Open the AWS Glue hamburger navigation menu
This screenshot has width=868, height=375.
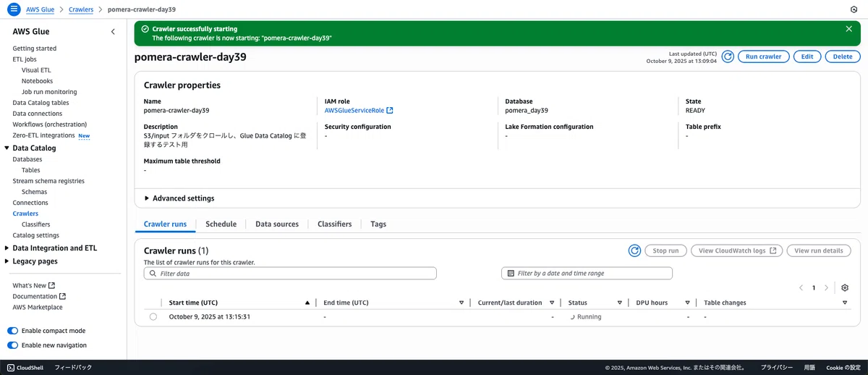pyautogui.click(x=14, y=9)
